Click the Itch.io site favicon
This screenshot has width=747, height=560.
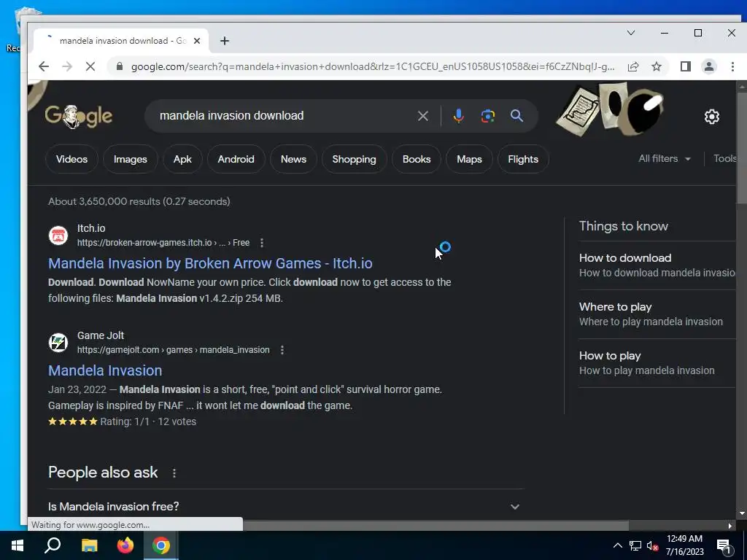point(58,236)
